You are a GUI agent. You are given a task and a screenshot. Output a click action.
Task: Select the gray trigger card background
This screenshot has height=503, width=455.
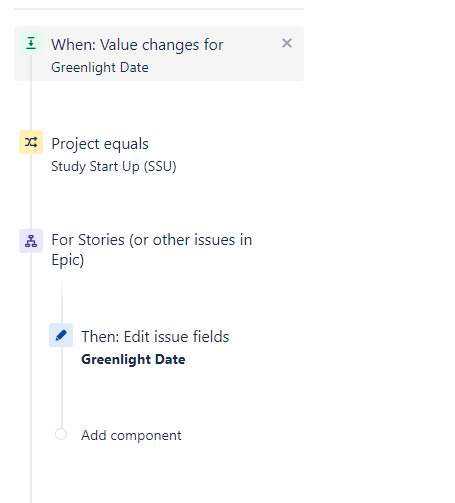pos(159,53)
